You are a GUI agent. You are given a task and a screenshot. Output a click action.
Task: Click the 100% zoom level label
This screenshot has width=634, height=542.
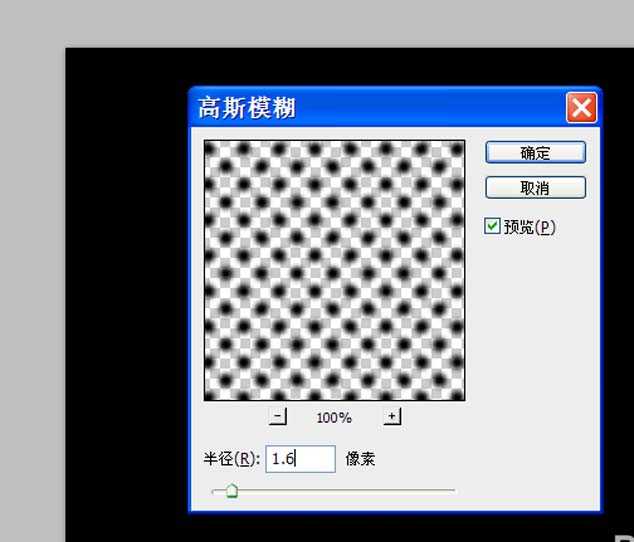point(334,418)
